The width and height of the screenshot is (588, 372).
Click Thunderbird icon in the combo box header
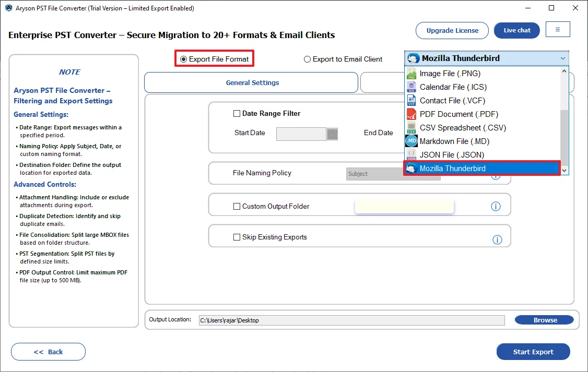(413, 58)
